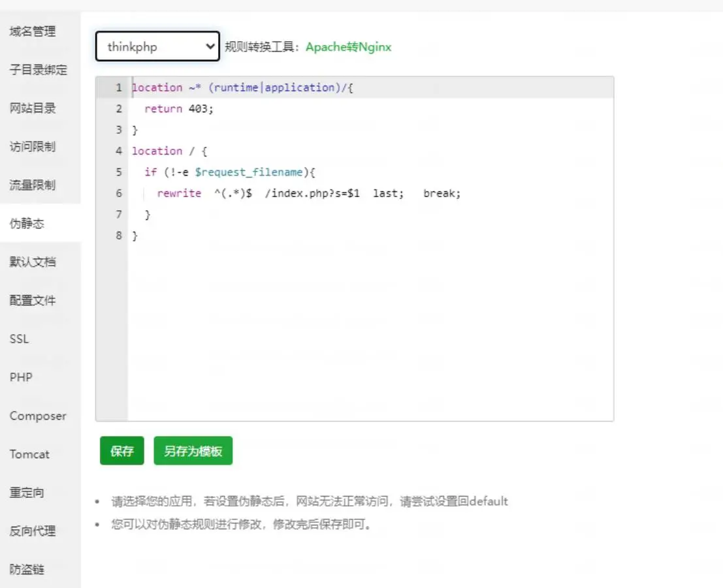Viewport: 723px width, 588px height.
Task: Expand the thinkphp rewrite template dropdown
Action: (x=157, y=46)
